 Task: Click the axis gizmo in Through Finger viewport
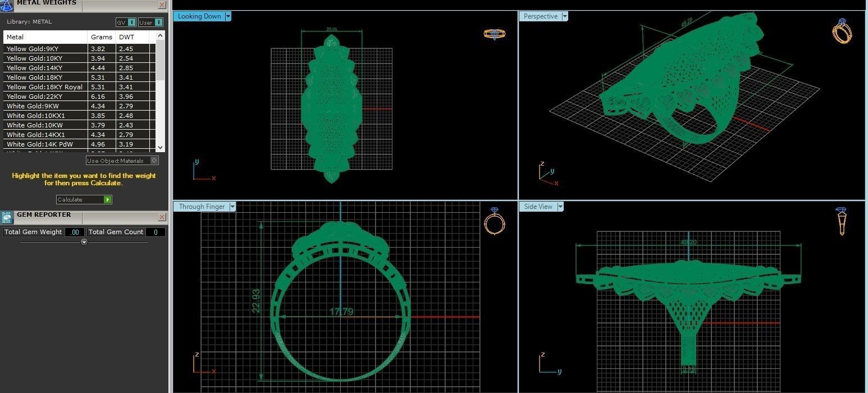pyautogui.click(x=204, y=363)
